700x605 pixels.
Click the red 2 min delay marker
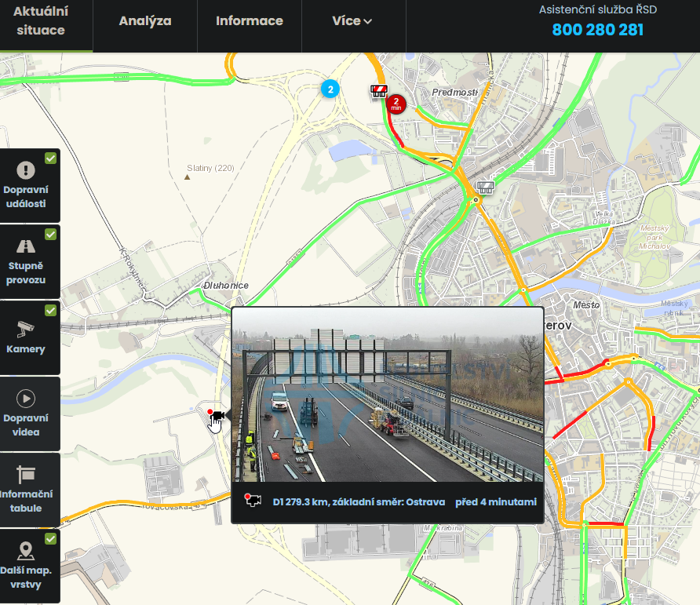click(x=397, y=104)
